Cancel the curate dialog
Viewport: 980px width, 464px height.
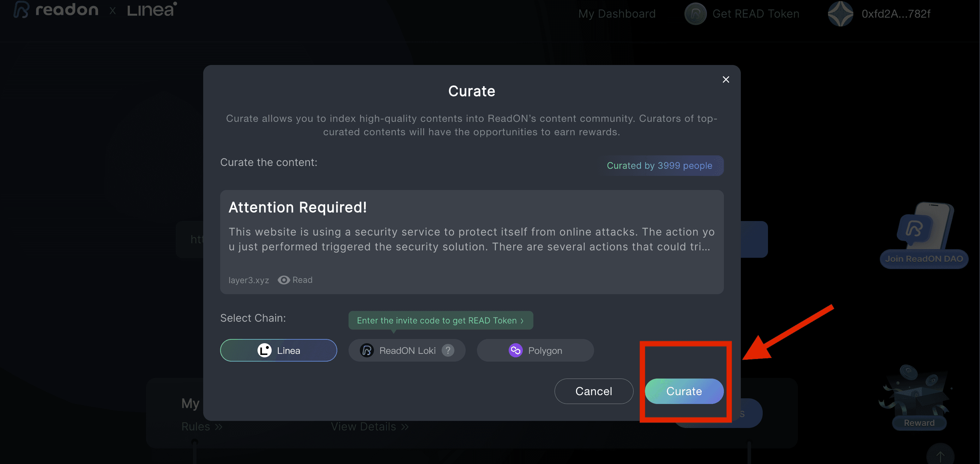[x=593, y=391]
